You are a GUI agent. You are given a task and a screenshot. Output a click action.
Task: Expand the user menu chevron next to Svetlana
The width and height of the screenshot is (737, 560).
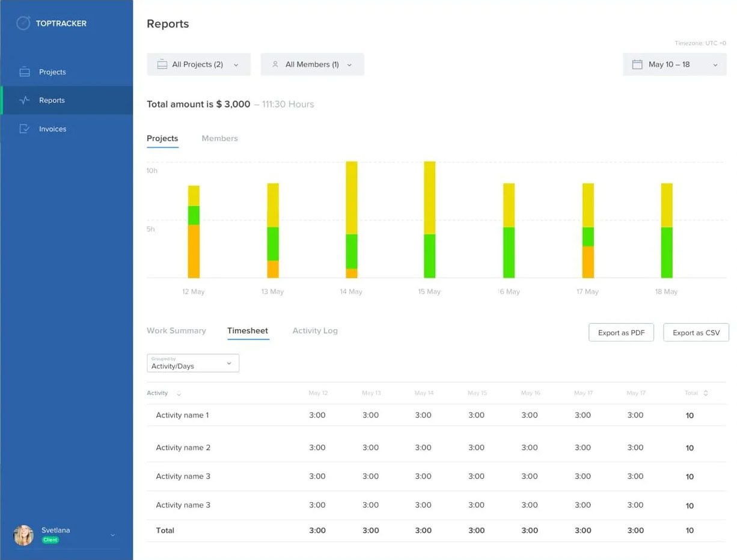point(112,535)
